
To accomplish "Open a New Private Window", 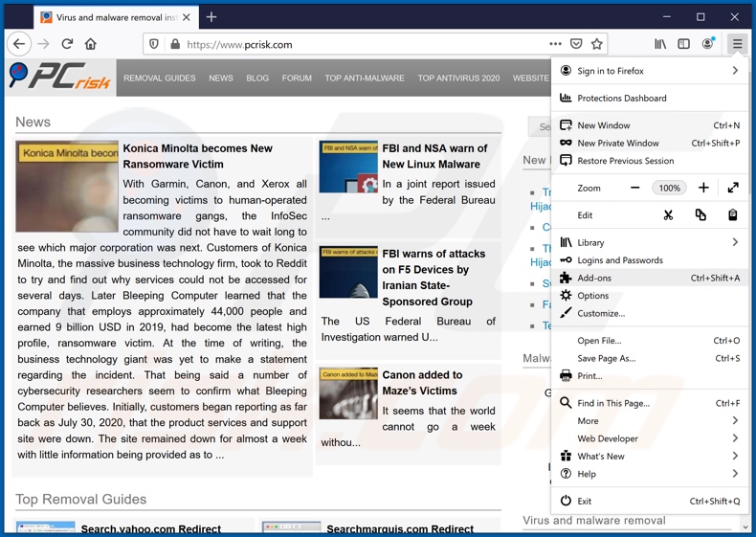I will (x=650, y=144).
